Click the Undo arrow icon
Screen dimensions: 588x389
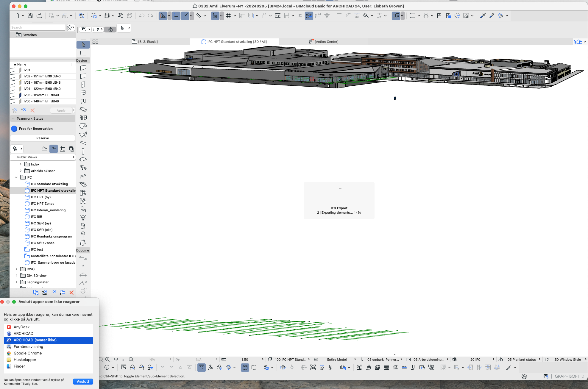[x=141, y=15]
